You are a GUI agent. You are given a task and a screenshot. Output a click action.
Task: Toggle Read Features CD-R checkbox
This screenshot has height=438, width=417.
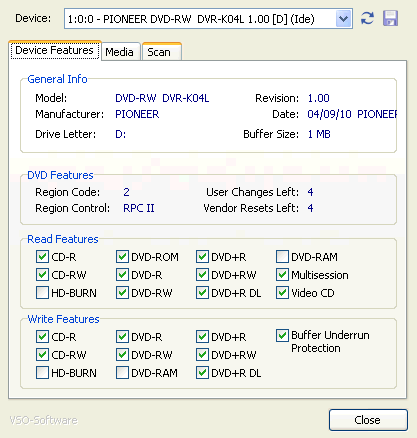(42, 257)
